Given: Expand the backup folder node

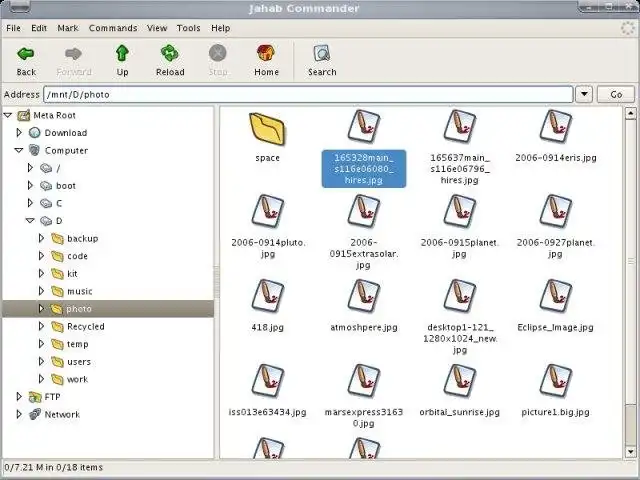Looking at the screenshot, I should click(x=41, y=238).
